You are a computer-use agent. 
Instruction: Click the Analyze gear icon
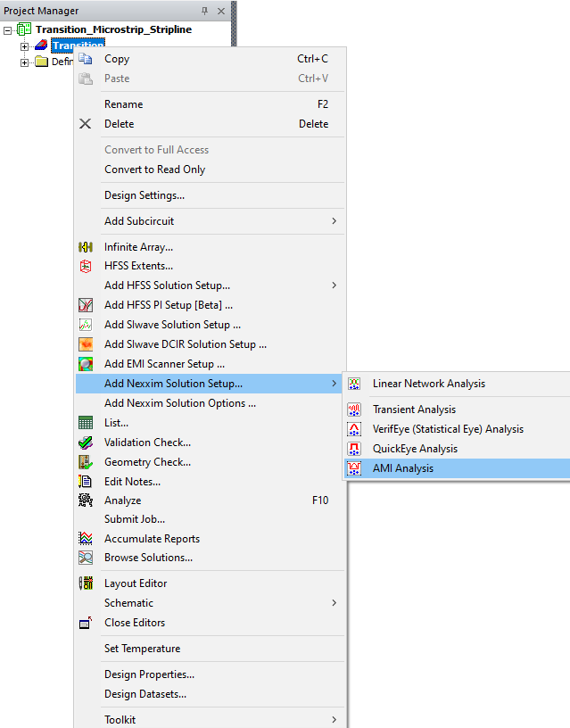[x=86, y=500]
